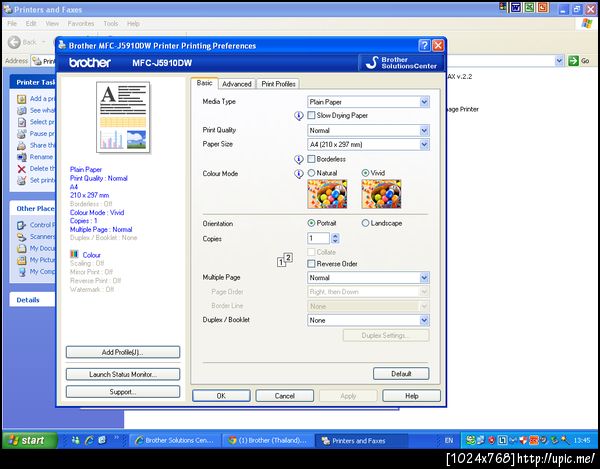
Task: Click the Cancel button
Action: (x=285, y=396)
